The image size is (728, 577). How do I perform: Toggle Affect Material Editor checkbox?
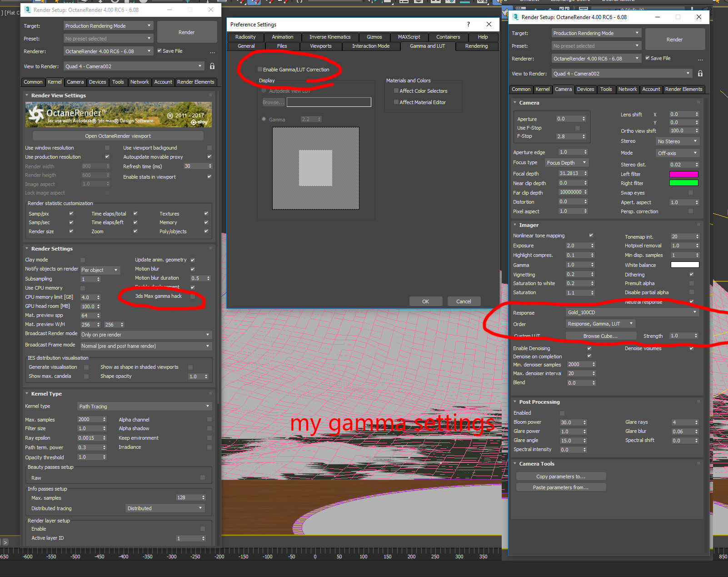pyautogui.click(x=396, y=102)
